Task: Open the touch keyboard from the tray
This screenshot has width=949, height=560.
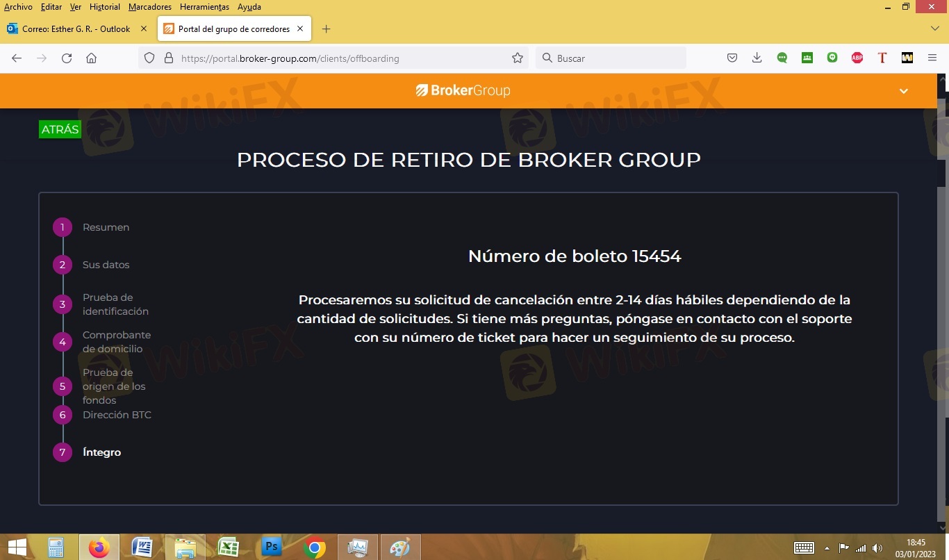Action: pos(804,547)
